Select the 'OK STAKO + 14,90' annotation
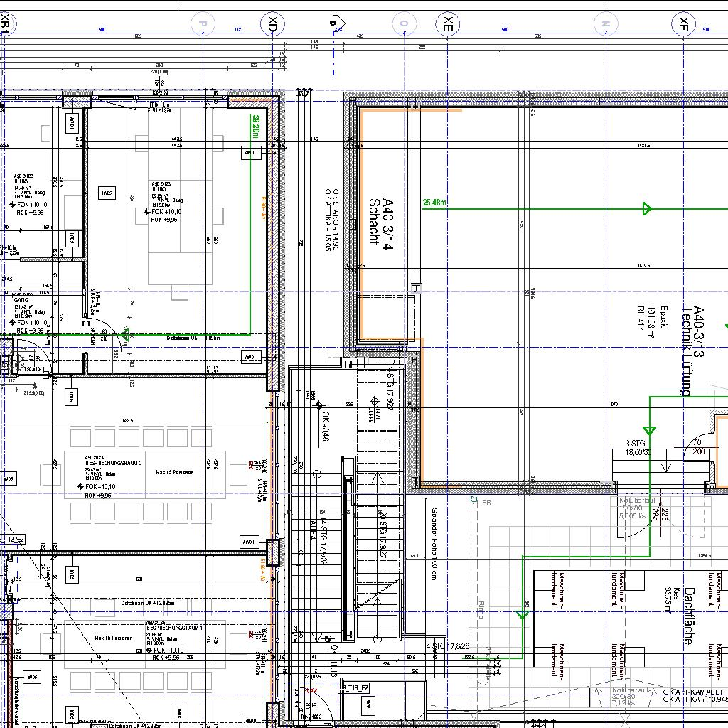 click(336, 219)
